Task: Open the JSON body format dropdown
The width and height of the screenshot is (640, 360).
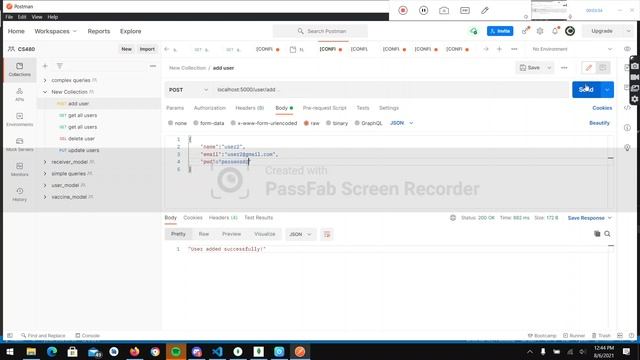Action: 402,123
